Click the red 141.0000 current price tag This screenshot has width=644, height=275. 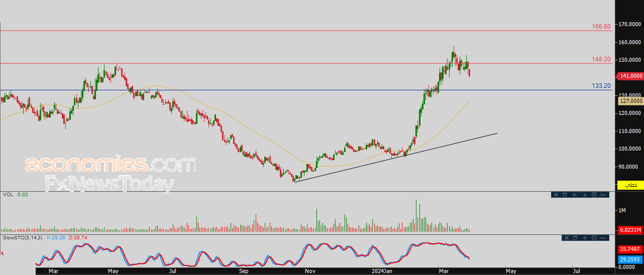(x=629, y=76)
